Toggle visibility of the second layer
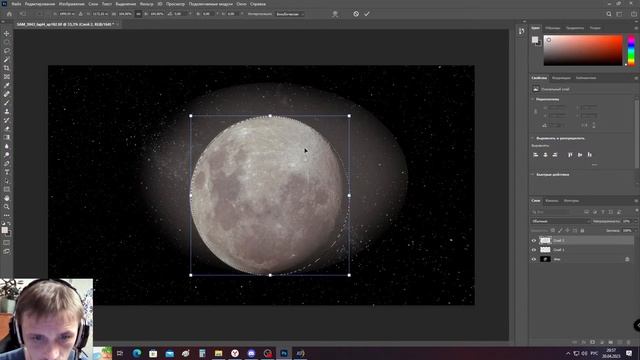The height and width of the screenshot is (360, 640). (x=533, y=250)
